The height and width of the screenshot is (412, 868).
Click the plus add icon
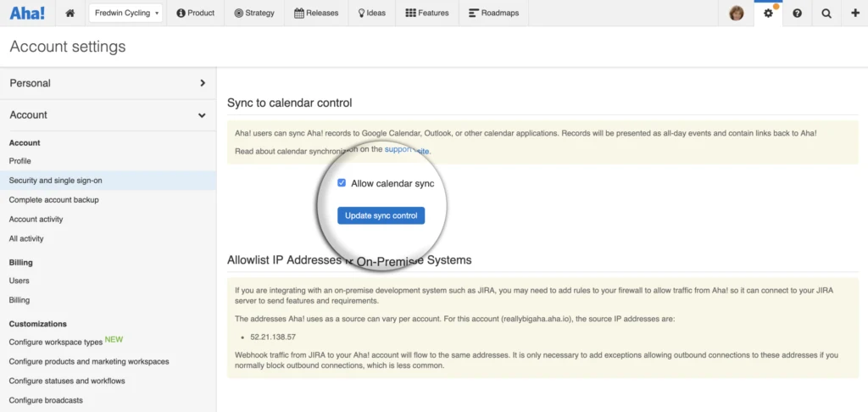pyautogui.click(x=854, y=14)
